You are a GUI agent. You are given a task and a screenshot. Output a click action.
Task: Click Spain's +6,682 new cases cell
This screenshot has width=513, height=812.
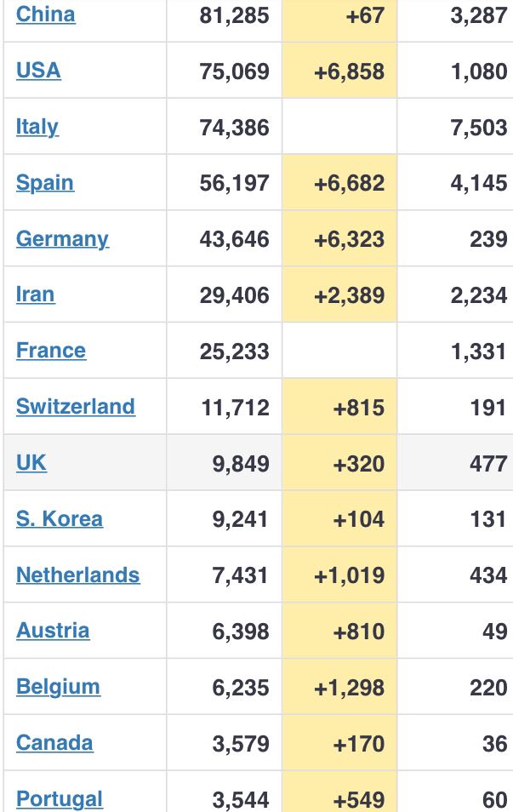(x=349, y=183)
